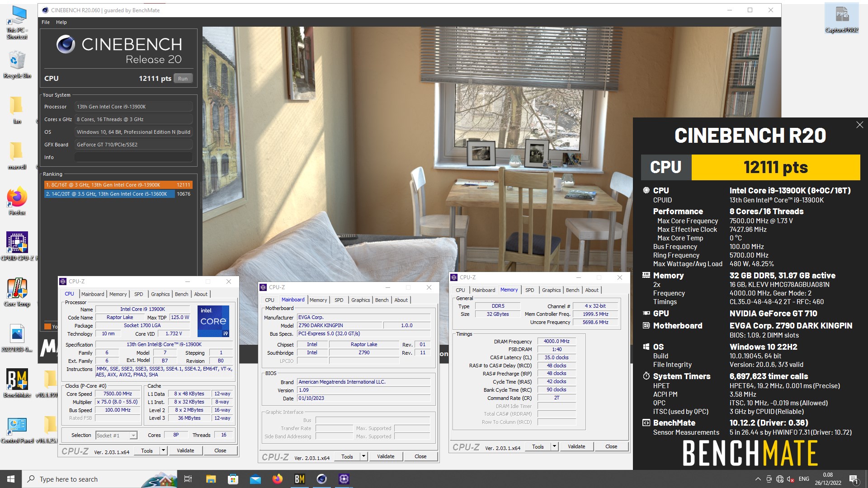868x488 pixels.
Task: Switch to CPU-Z on the taskbar
Action: tap(344, 479)
